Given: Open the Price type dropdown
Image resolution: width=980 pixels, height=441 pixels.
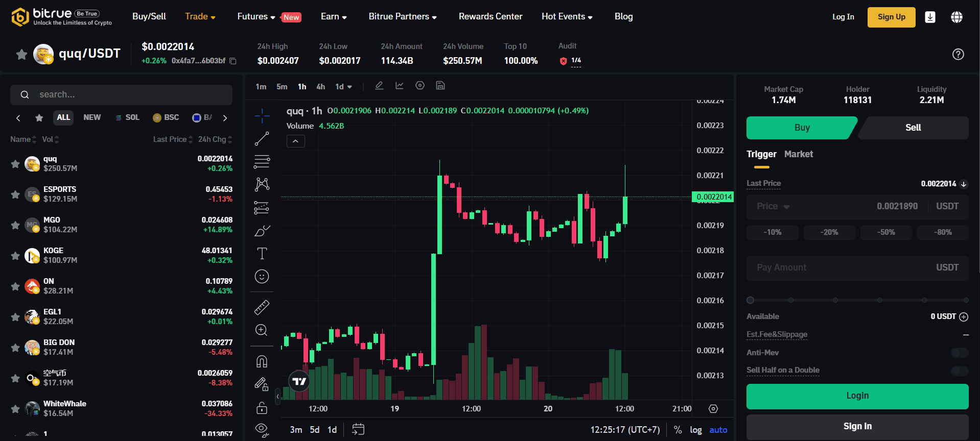Looking at the screenshot, I should coord(773,207).
